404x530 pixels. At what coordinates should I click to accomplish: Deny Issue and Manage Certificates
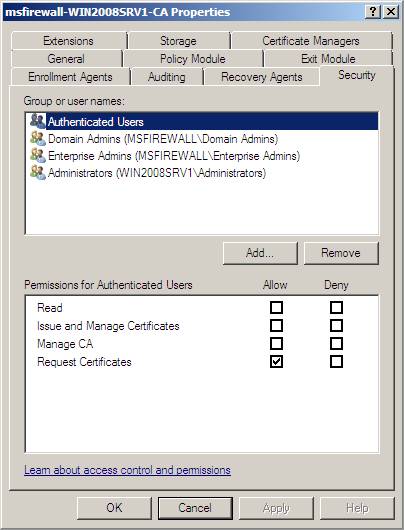(336, 326)
